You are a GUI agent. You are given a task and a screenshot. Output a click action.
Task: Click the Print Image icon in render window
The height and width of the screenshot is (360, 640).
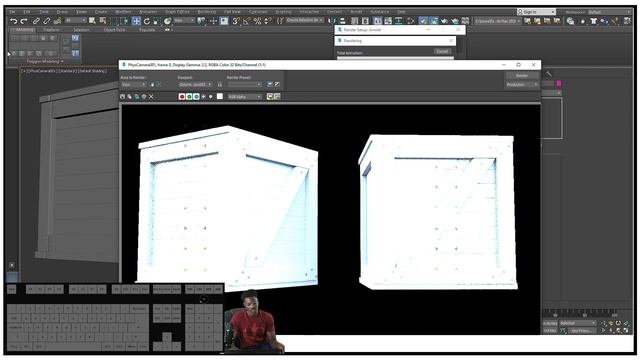tap(144, 97)
